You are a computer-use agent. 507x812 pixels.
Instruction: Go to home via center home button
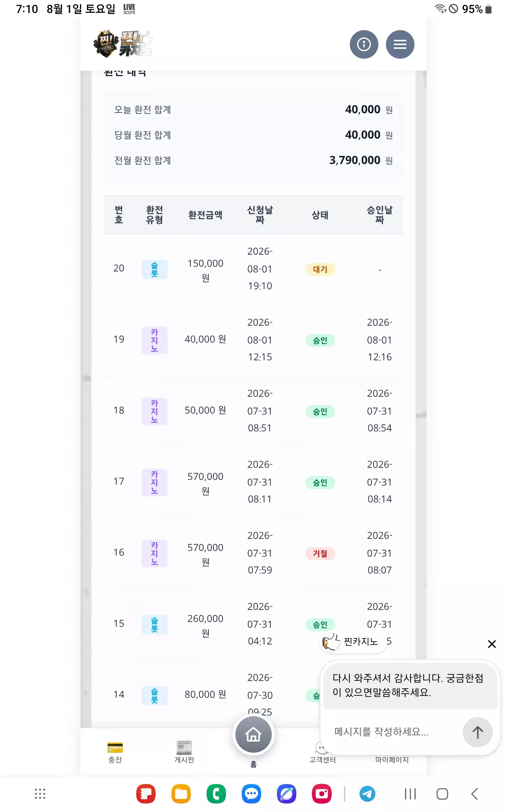pyautogui.click(x=253, y=735)
